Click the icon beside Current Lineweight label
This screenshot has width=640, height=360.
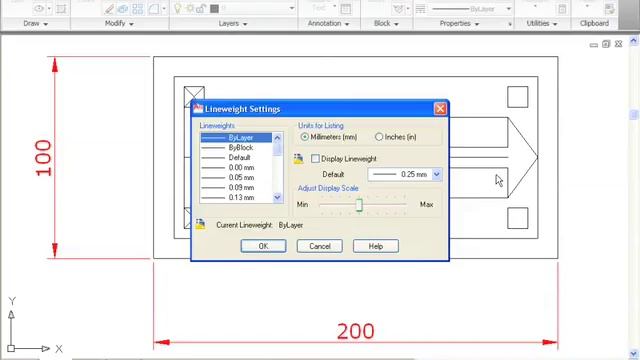coord(200,224)
